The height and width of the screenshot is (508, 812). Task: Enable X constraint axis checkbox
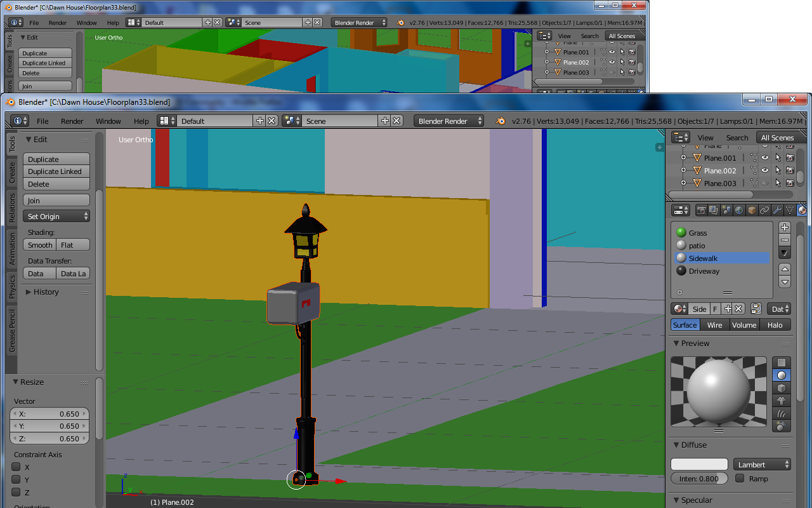pyautogui.click(x=16, y=467)
